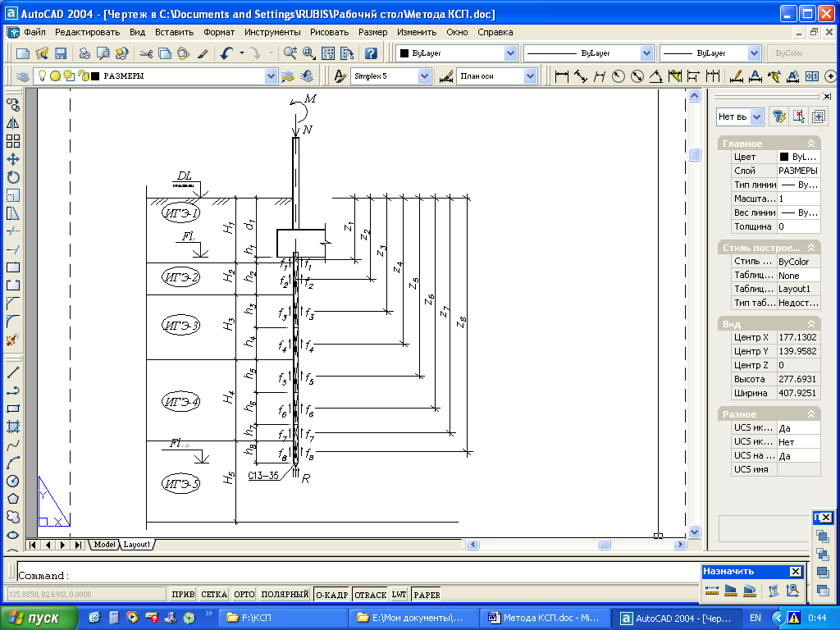Screen dimensions: 840x630
Task: Open the ByLayer linetype dropdown
Action: click(x=646, y=53)
